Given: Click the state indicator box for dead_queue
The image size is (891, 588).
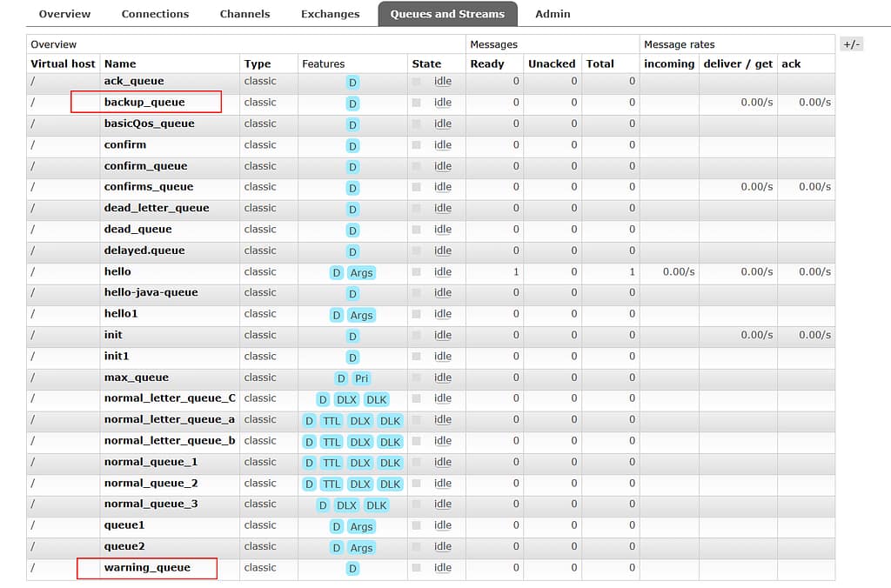Looking at the screenshot, I should pyautogui.click(x=416, y=230).
